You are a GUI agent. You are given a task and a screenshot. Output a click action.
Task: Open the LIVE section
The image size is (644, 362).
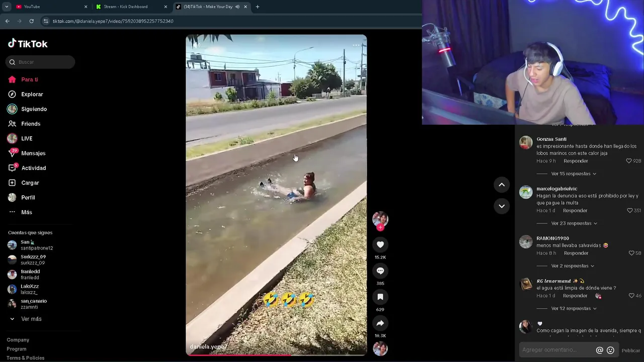click(x=20, y=138)
